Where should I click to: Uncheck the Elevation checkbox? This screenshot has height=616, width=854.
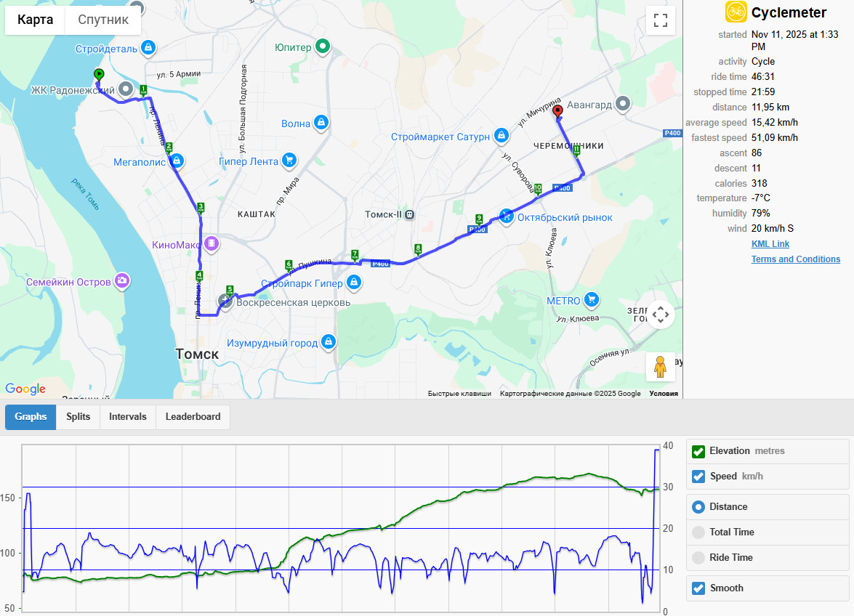coord(698,452)
